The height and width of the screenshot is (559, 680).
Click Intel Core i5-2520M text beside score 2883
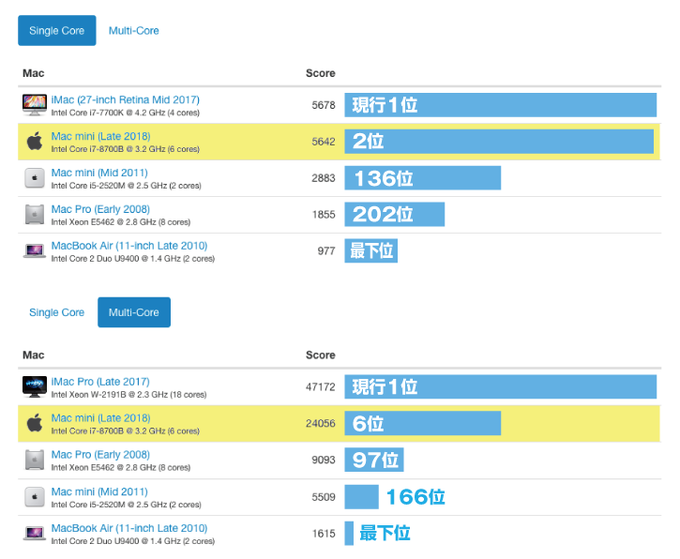point(126,186)
